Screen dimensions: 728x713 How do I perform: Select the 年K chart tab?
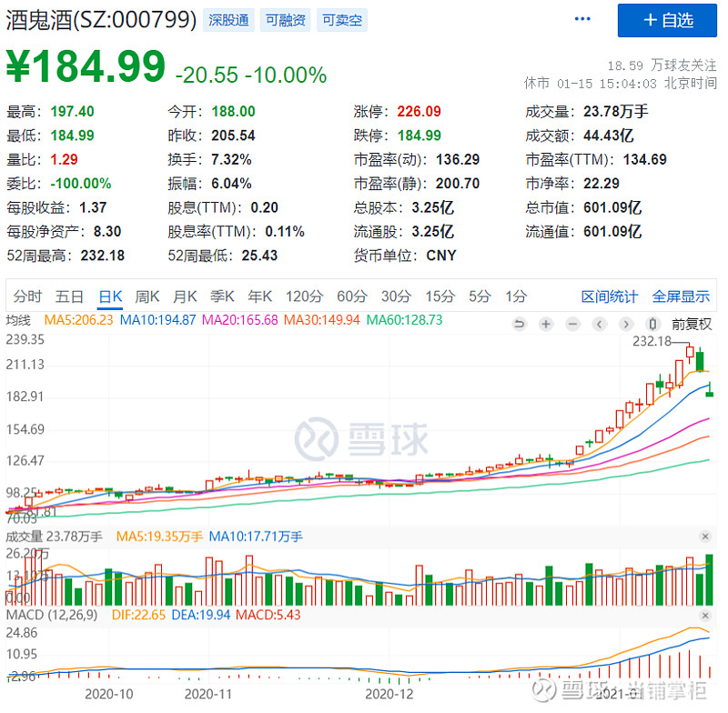[259, 296]
